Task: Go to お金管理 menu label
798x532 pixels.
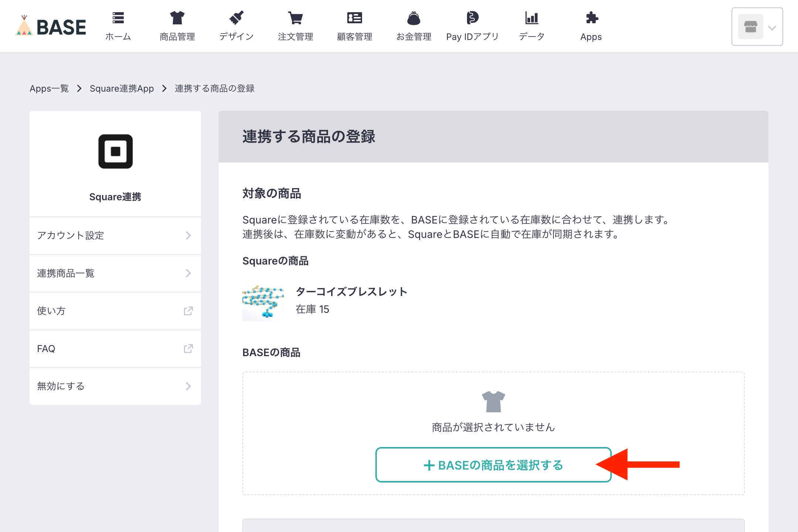Action: pos(414,37)
